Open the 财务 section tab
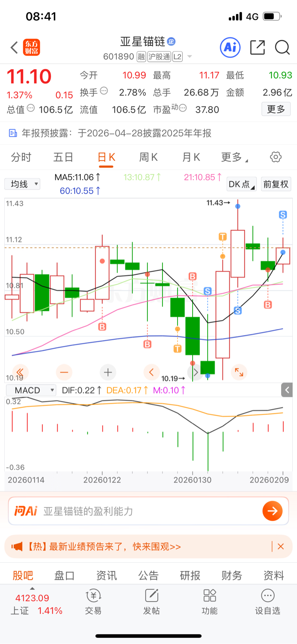Screen dimensions: 297x644 (232, 575)
